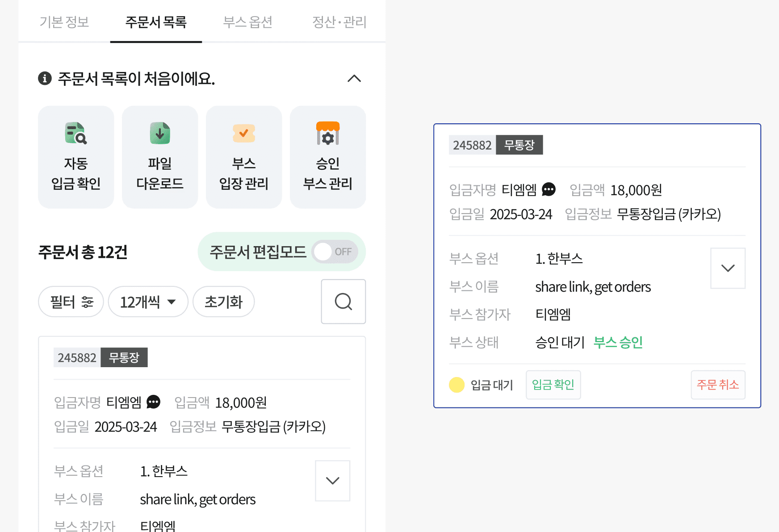Viewport: 779px width, 532px height.
Task: Click the 주문 취소 cancel order button
Action: (717, 385)
